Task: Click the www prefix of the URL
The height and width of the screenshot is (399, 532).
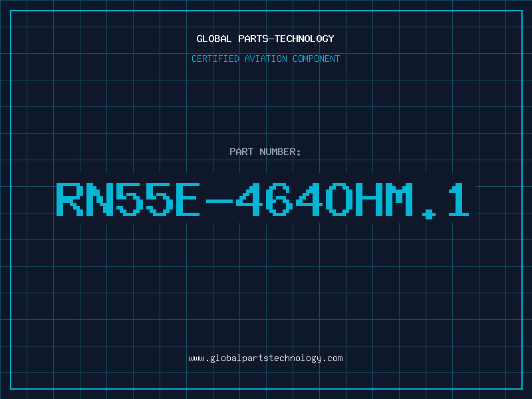Action: (196, 358)
